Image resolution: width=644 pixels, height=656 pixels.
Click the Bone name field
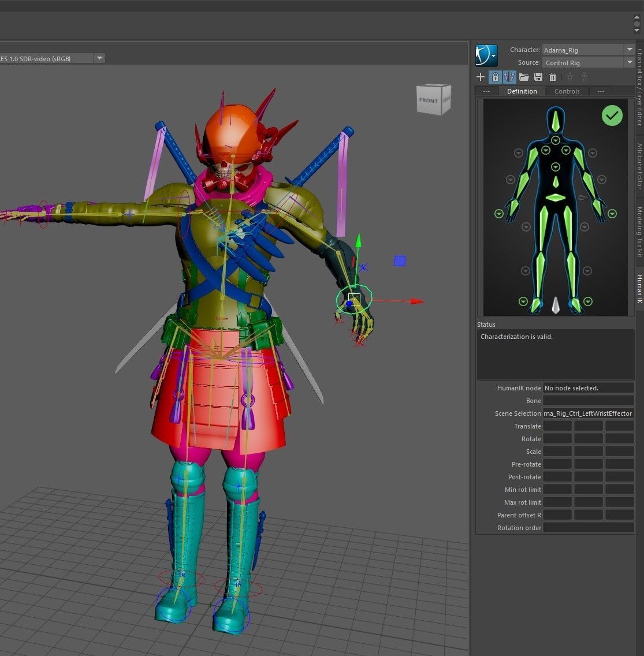pyautogui.click(x=589, y=401)
